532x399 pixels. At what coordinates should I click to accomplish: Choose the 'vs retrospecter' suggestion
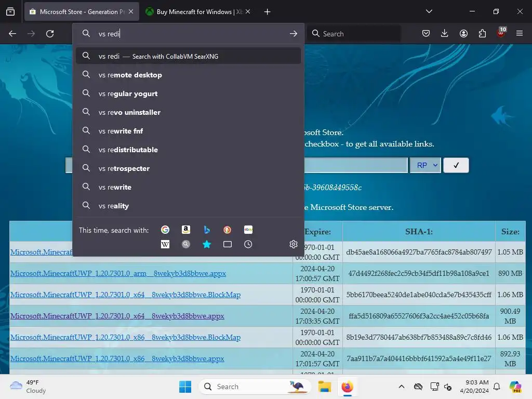click(x=188, y=168)
